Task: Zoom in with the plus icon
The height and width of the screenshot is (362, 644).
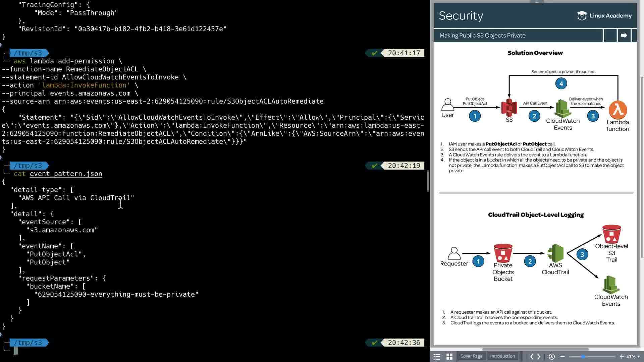Action: point(622,357)
